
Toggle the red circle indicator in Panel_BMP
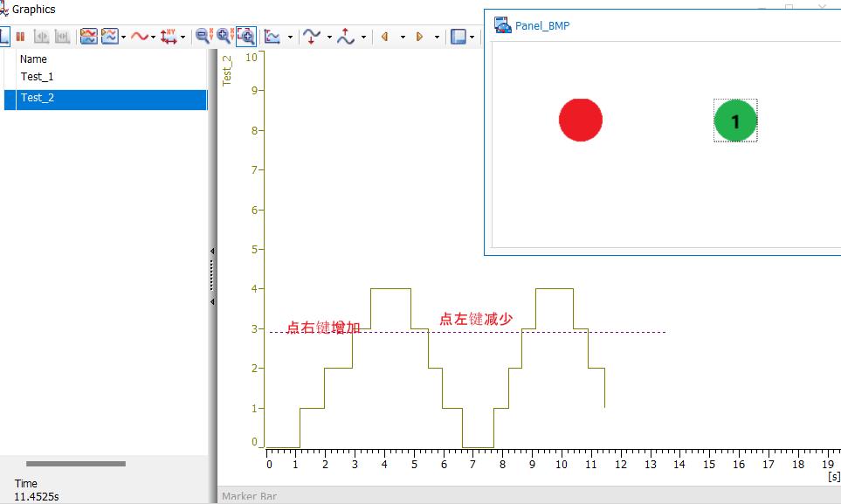[581, 120]
